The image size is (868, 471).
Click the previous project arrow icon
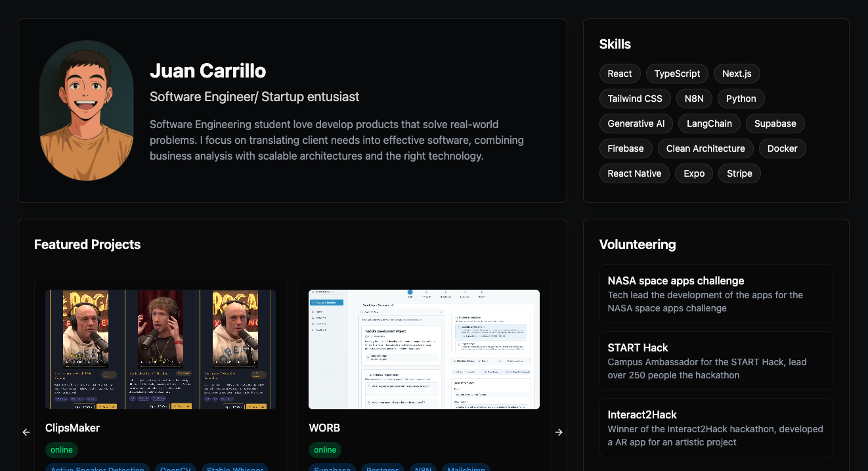pos(26,432)
